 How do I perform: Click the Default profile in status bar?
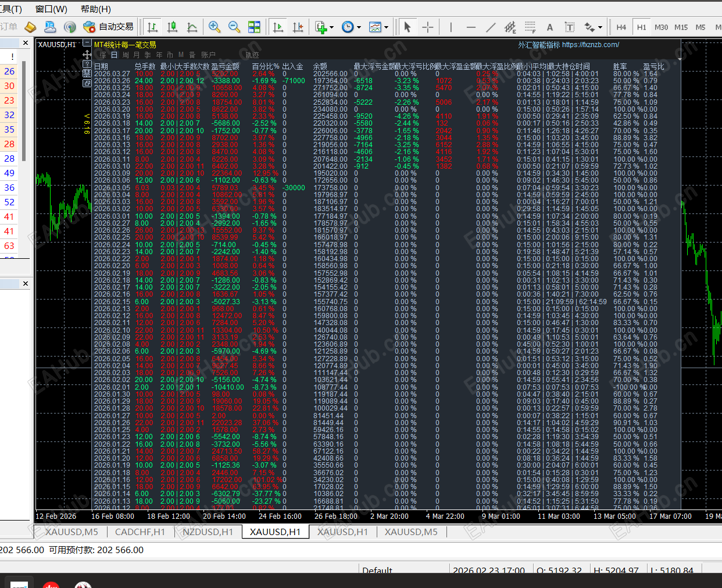pyautogui.click(x=377, y=570)
